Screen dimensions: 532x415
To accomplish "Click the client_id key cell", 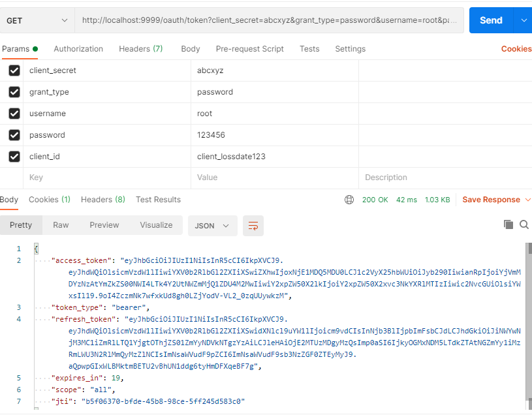I will pos(107,157).
